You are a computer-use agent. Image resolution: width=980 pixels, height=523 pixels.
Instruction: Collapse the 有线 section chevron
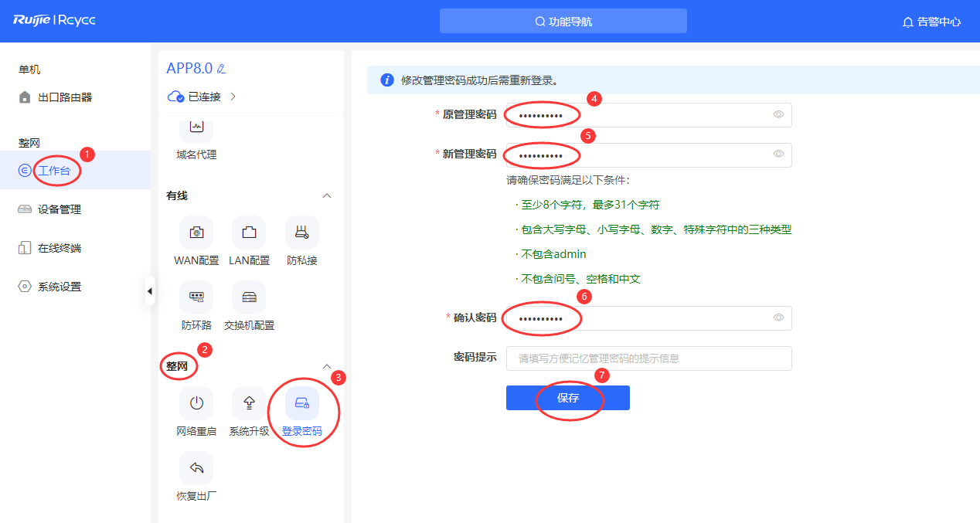(327, 195)
